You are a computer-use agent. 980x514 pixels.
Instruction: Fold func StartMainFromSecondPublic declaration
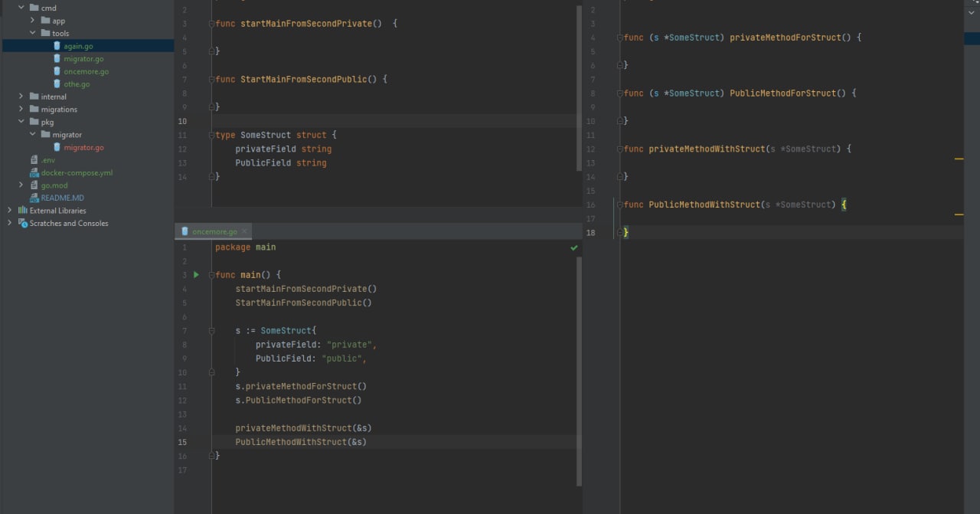211,79
